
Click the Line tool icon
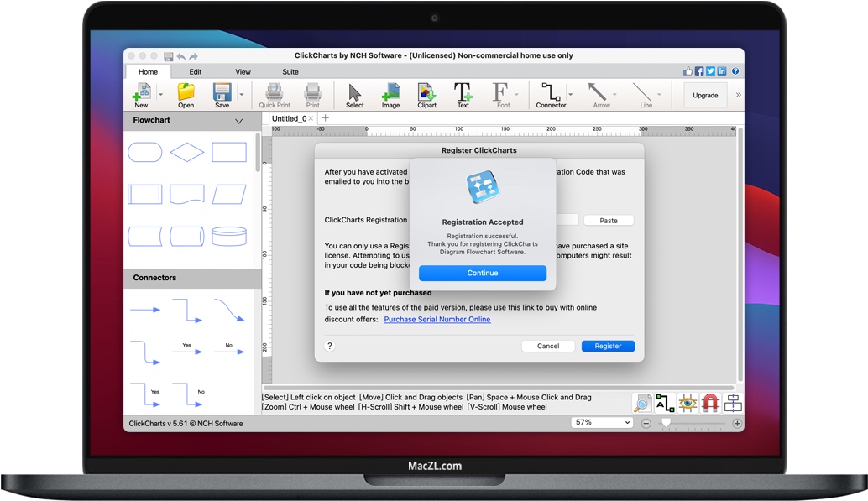coord(645,95)
